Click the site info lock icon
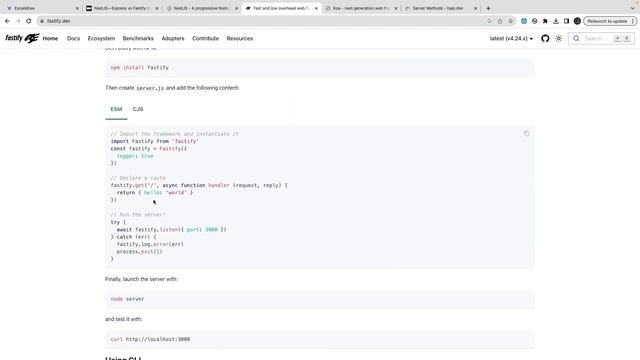 [42, 21]
